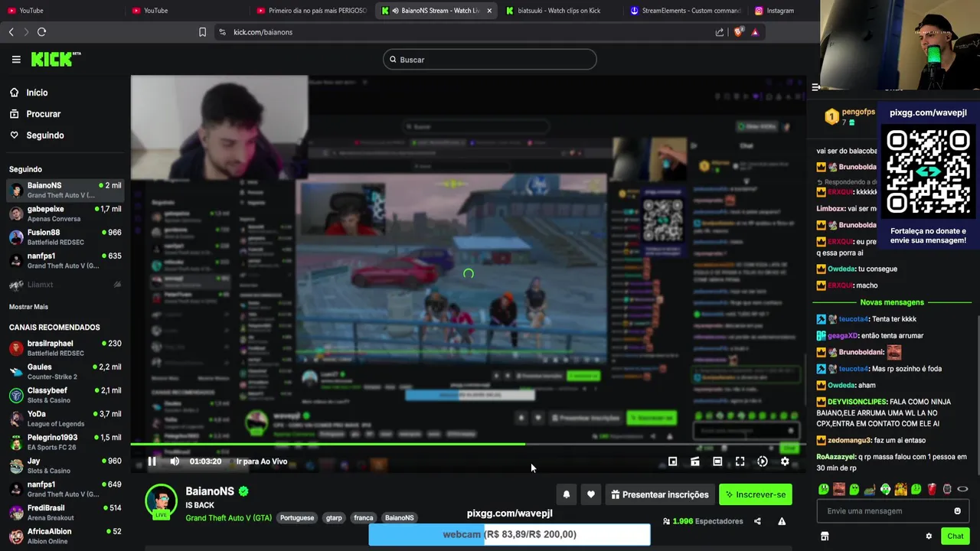Open Procurar in sidebar
Screen dimensions: 980x551
click(x=43, y=114)
